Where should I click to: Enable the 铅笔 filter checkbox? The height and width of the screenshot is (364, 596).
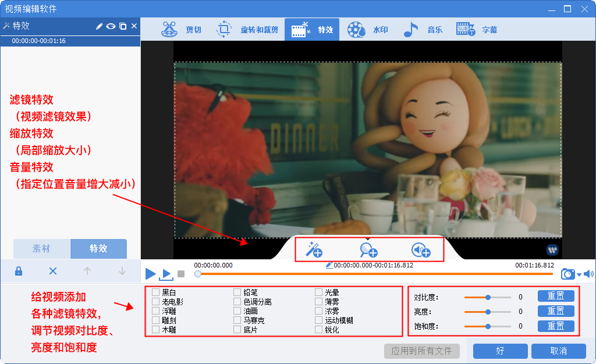(237, 292)
